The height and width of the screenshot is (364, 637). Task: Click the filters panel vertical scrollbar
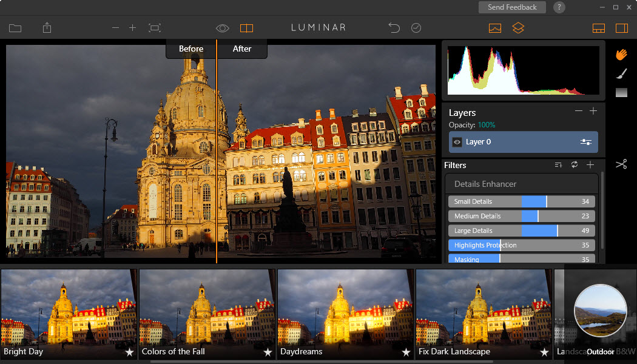tap(602, 210)
